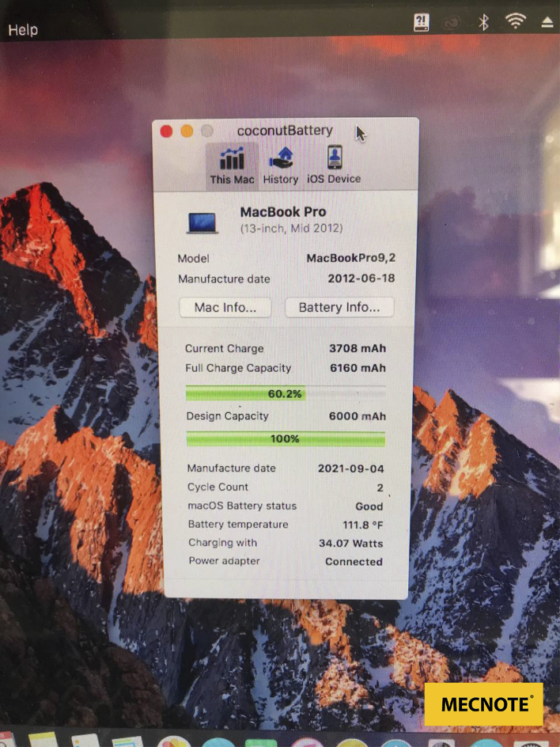The image size is (560, 747).
Task: Click the macOS Battery status Good value
Action: (369, 506)
